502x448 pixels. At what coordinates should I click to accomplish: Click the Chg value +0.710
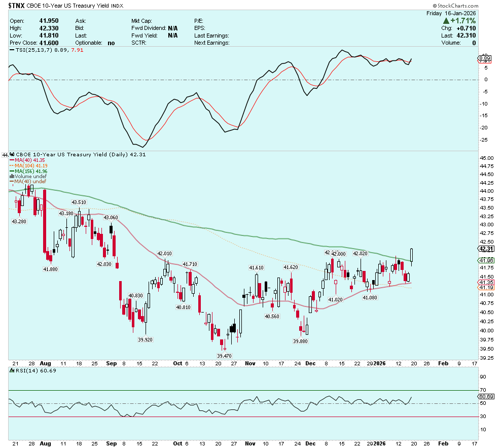466,28
